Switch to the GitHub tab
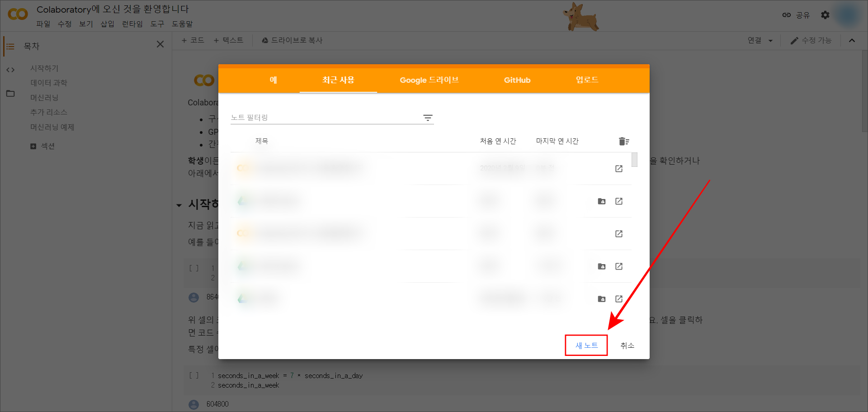Viewport: 868px width, 412px height. coord(517,80)
